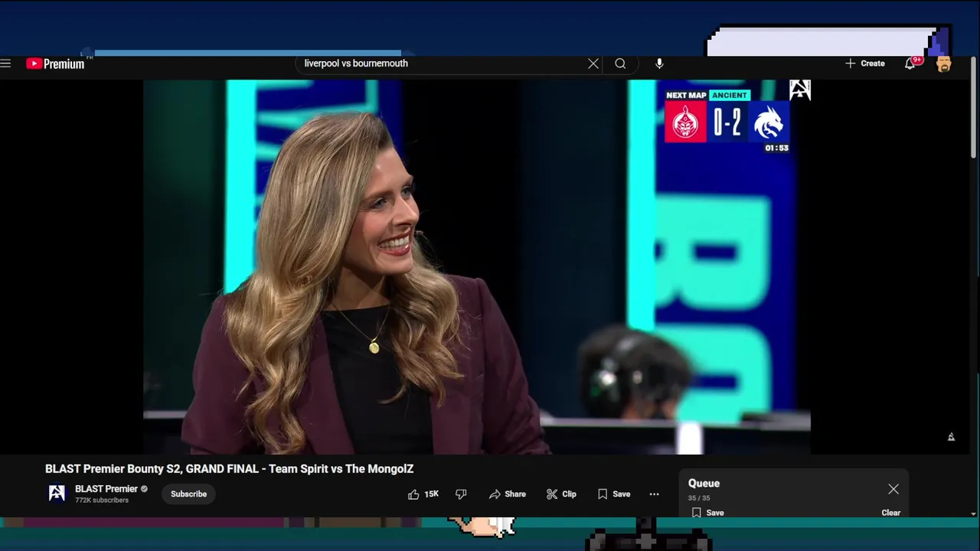The image size is (980, 551).
Task: Click the 772K subscribers text
Action: click(x=102, y=500)
